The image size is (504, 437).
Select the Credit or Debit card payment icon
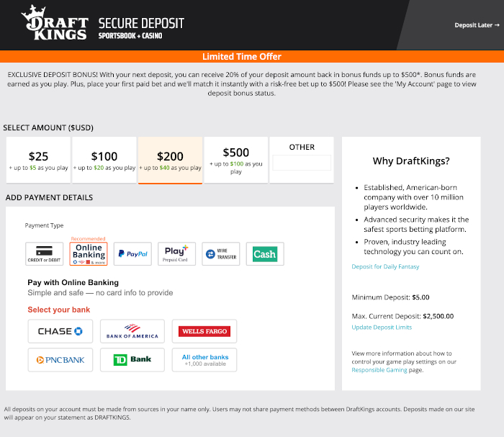45,254
